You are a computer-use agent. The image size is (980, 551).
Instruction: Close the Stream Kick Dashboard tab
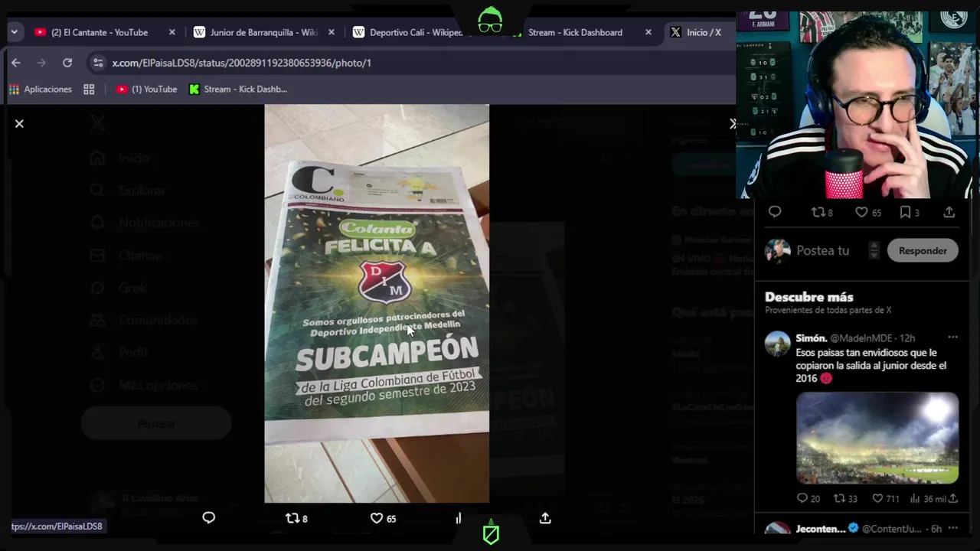(x=648, y=32)
